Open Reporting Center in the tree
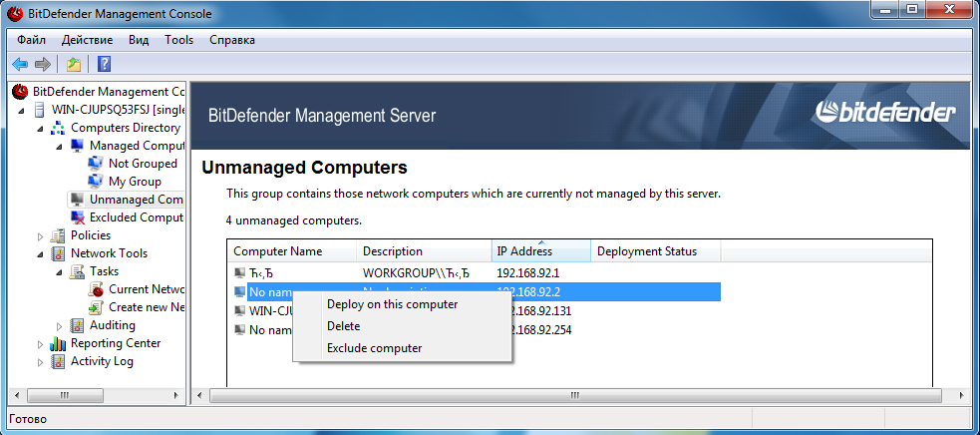 click(116, 343)
